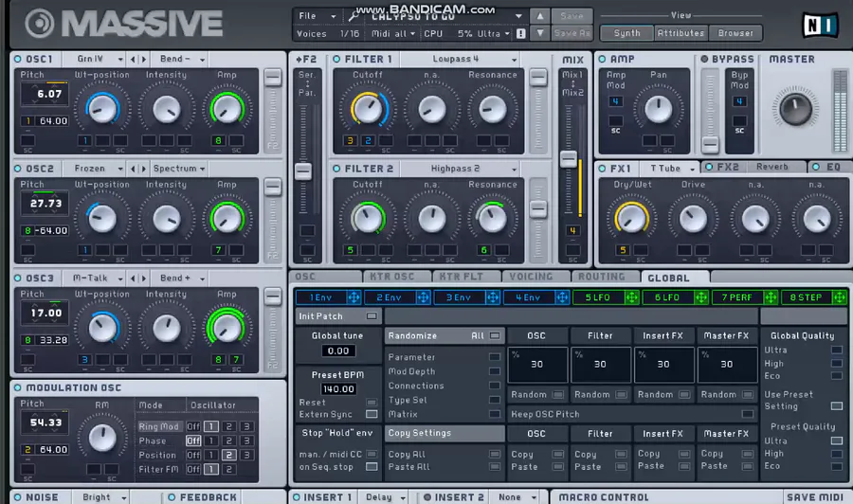Open the preset search magnifier icon
Image resolution: width=853 pixels, height=504 pixels.
pyautogui.click(x=354, y=16)
